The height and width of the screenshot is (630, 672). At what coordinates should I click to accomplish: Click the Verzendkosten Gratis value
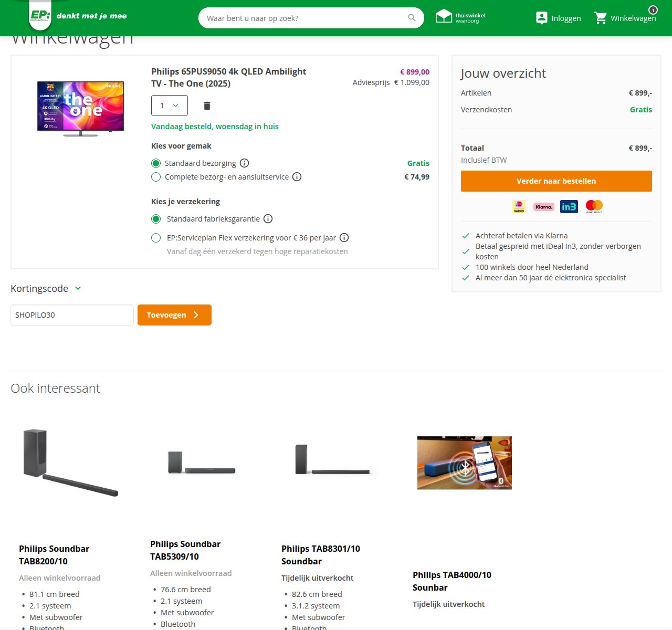coord(641,110)
